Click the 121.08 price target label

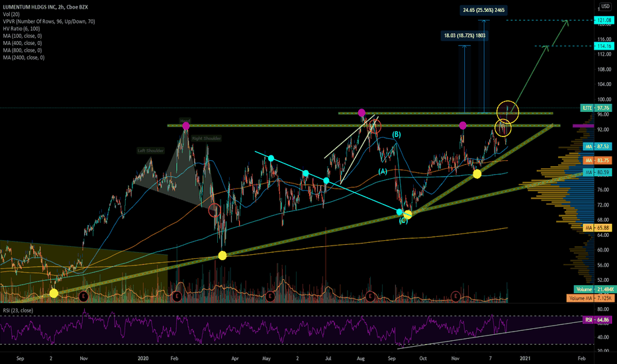pos(604,20)
